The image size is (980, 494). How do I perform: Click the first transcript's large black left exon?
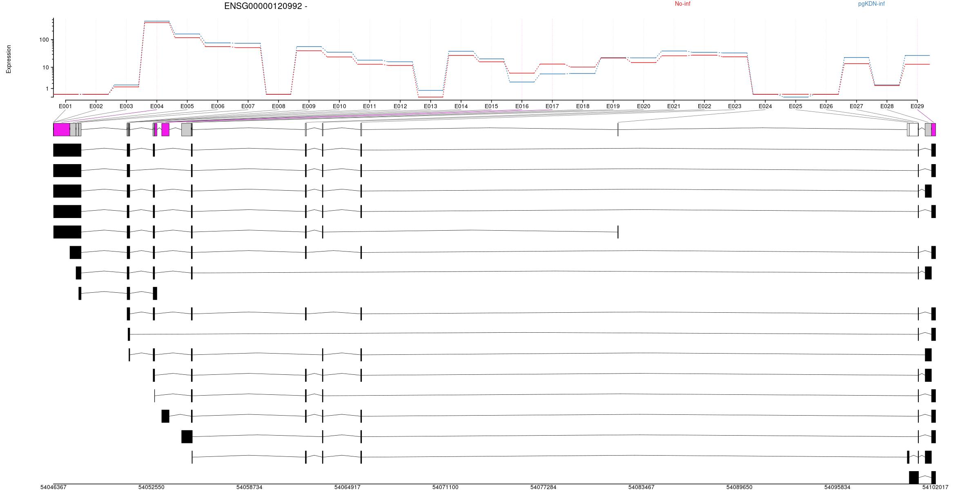point(67,150)
